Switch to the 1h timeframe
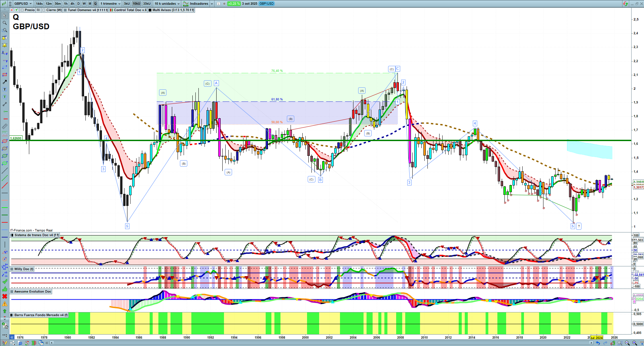This screenshot has height=346, width=644. point(66,4)
